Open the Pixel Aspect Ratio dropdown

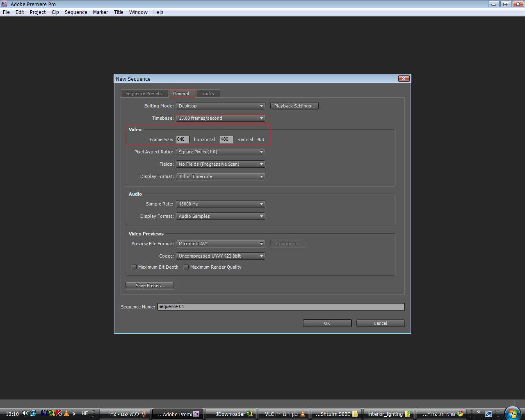(221, 152)
